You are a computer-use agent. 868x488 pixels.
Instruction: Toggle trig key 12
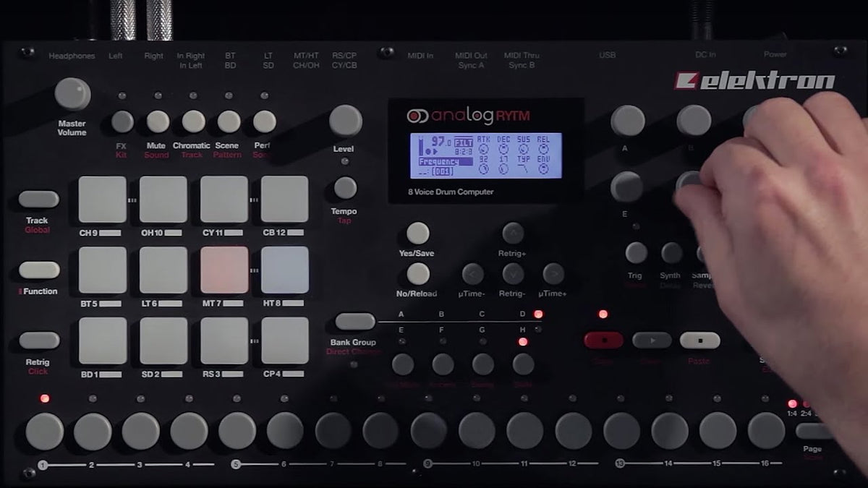point(574,432)
